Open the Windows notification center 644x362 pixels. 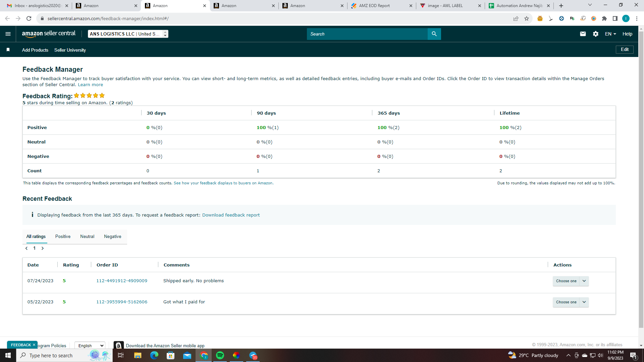pos(634,355)
